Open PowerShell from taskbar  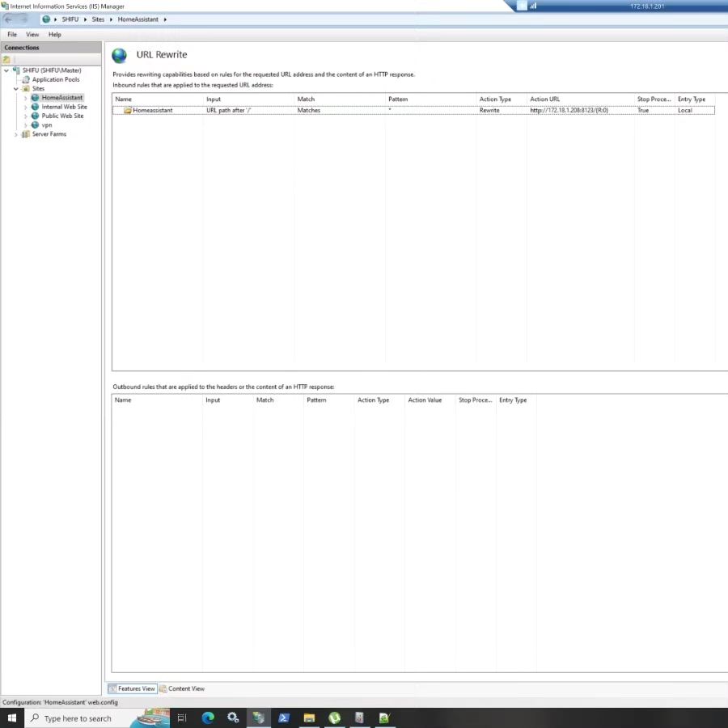tap(284, 717)
